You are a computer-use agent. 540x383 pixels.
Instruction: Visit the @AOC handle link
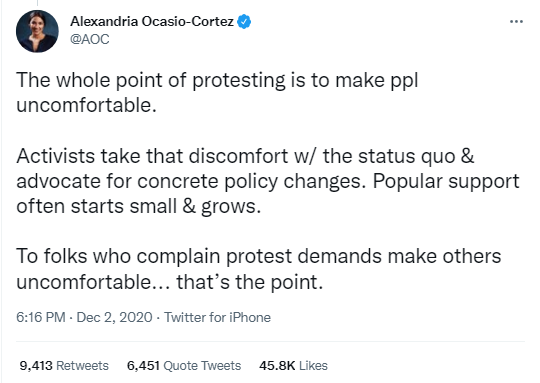90,39
